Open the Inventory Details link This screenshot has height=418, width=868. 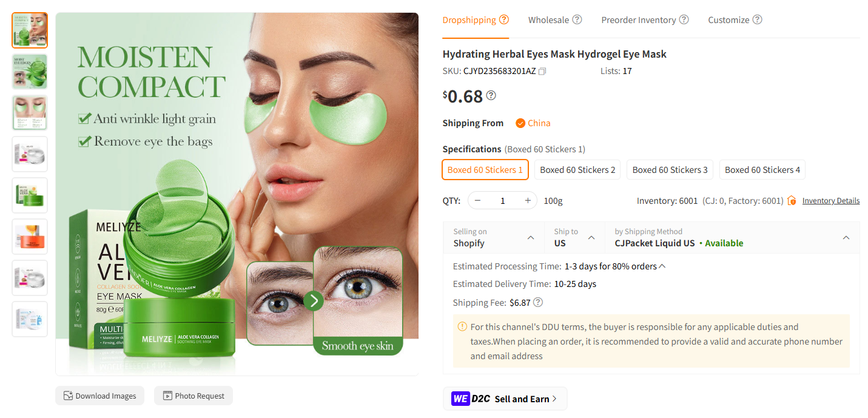830,200
